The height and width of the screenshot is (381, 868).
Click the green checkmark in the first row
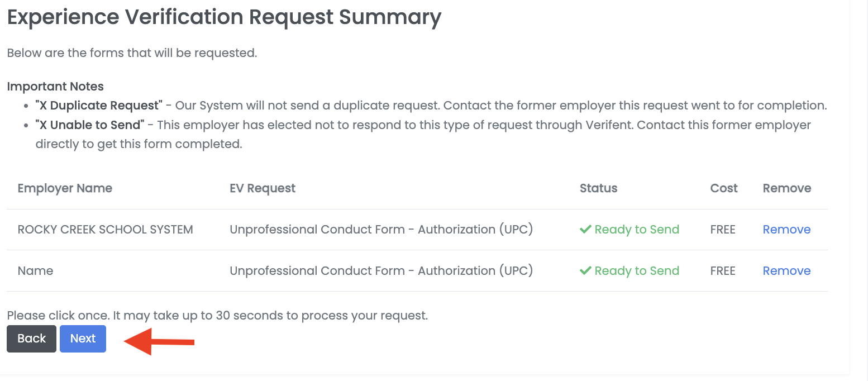[x=585, y=229]
